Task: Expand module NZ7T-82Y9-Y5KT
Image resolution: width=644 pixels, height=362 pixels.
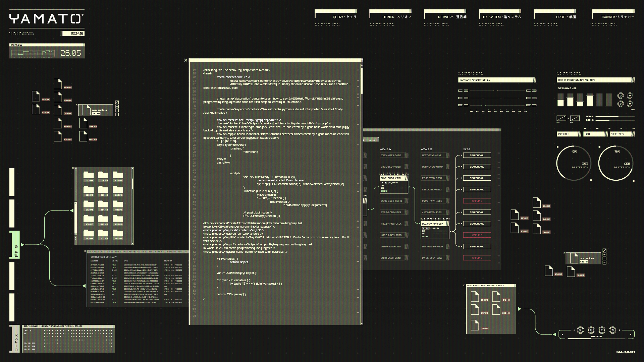Action: tap(435, 155)
